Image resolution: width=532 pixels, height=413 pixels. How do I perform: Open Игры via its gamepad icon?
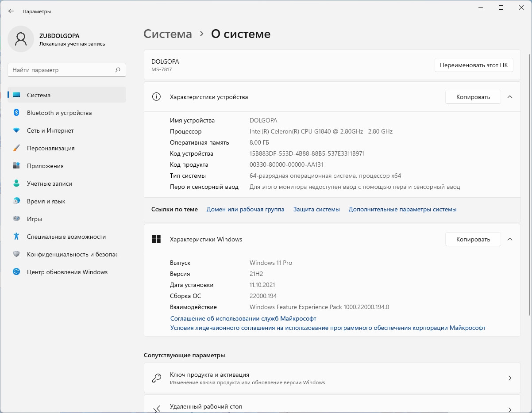(x=16, y=219)
